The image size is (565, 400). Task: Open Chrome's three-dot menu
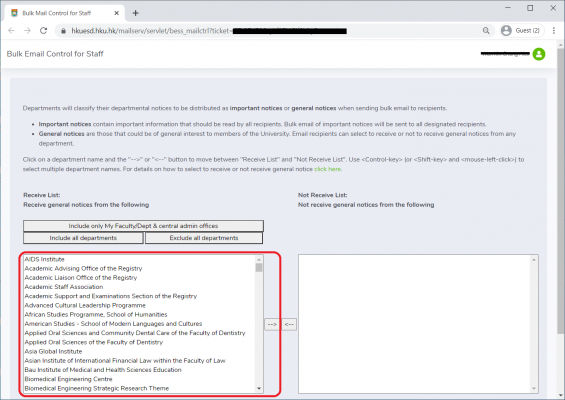(554, 31)
